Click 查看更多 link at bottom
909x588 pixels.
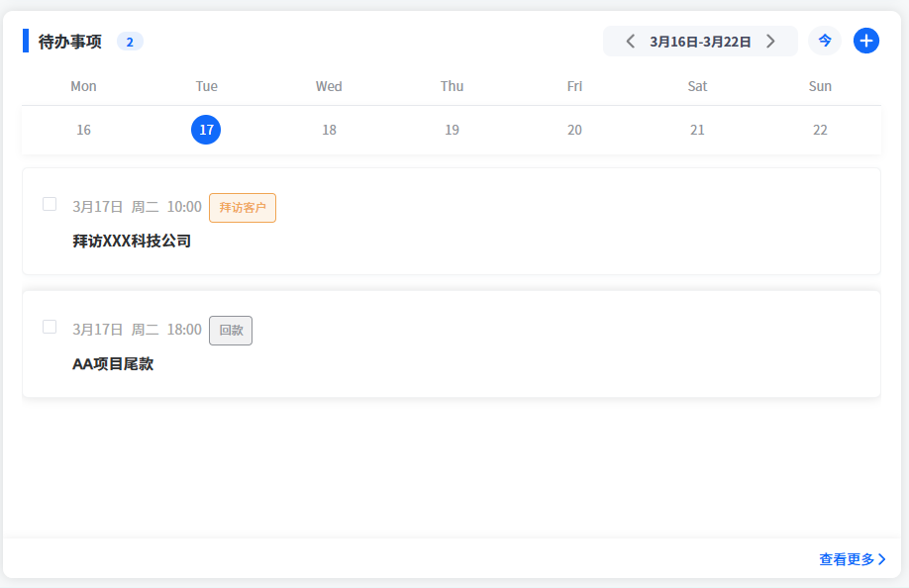click(853, 559)
